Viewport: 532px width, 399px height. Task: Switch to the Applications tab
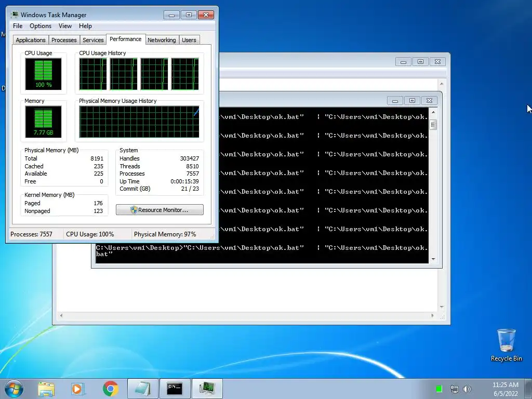tap(31, 40)
